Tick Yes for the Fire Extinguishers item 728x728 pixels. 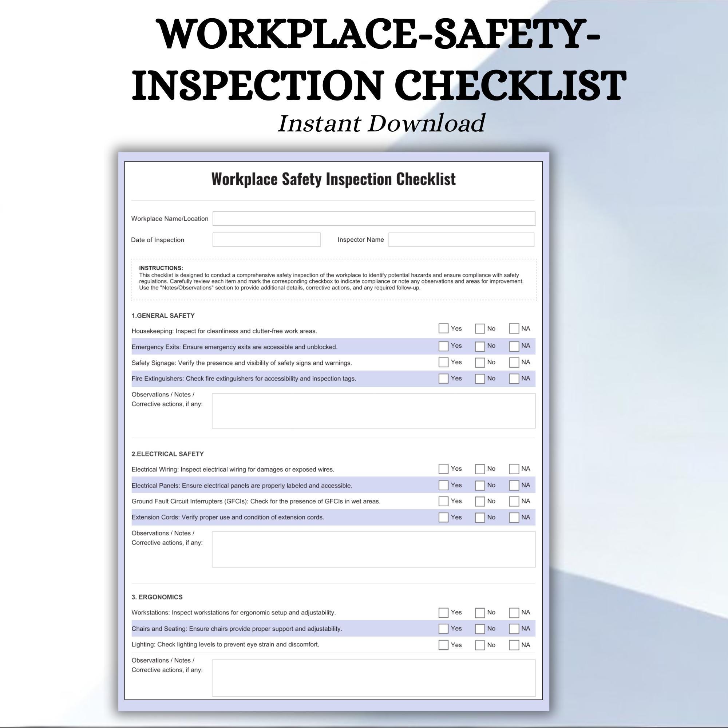pos(443,378)
